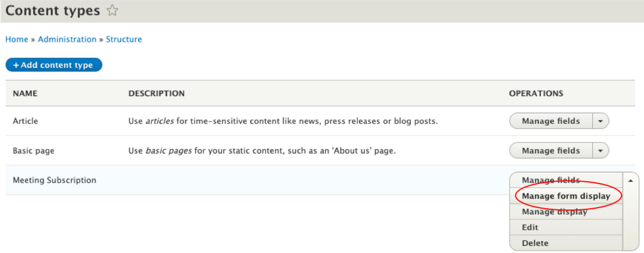Collapse the Meeting Subscription operations dropdown

[x=631, y=181]
